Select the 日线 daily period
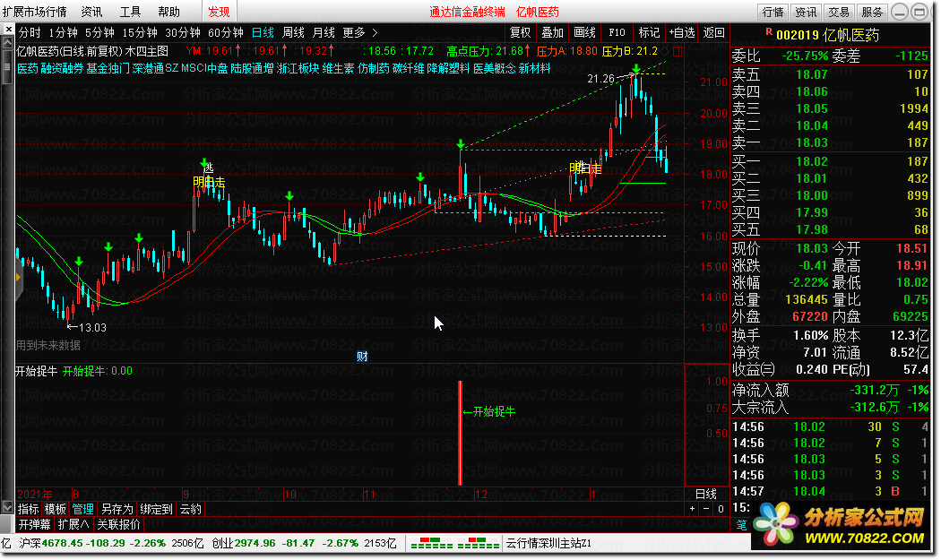Screen dimensions: 941x560 pyautogui.click(x=263, y=32)
